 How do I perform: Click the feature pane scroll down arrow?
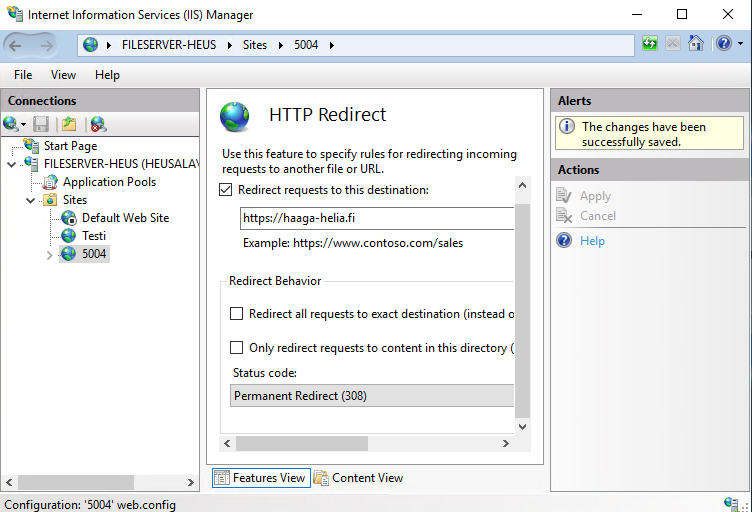coord(523,427)
